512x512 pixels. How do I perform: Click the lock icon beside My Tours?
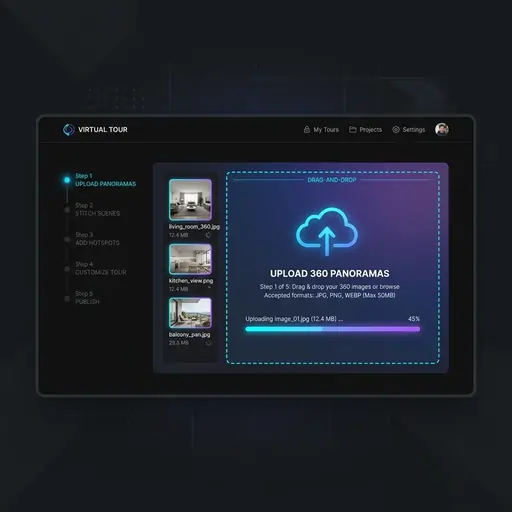tap(307, 130)
